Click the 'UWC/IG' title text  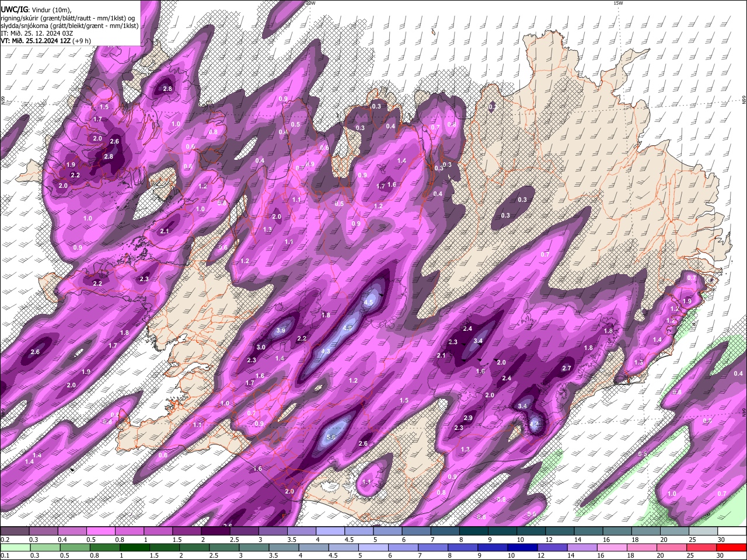[13, 10]
